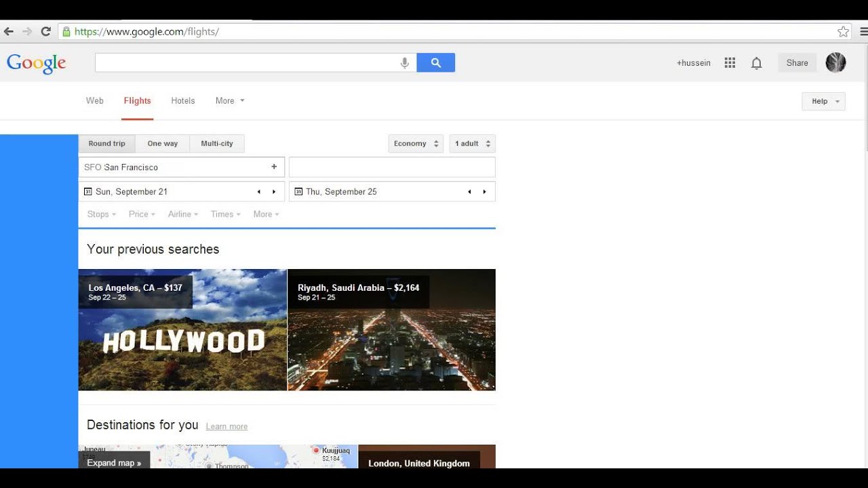Open the Learn more link
868x488 pixels.
226,426
